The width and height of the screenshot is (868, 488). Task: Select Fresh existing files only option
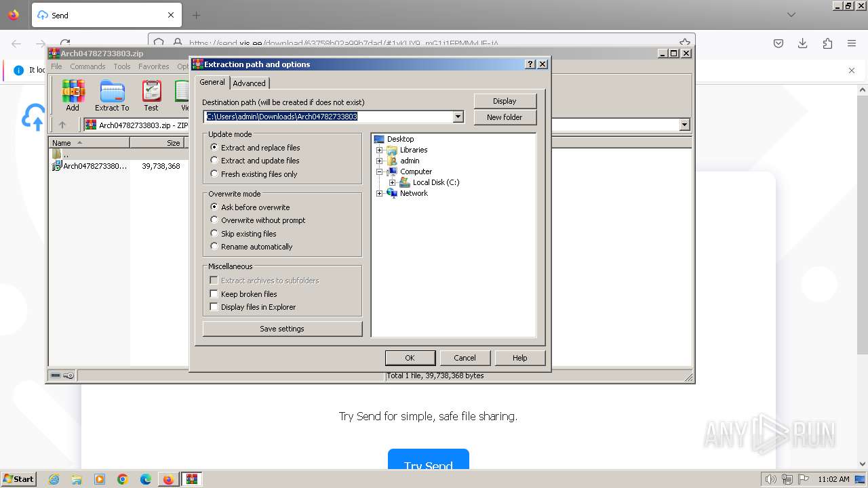click(254, 174)
